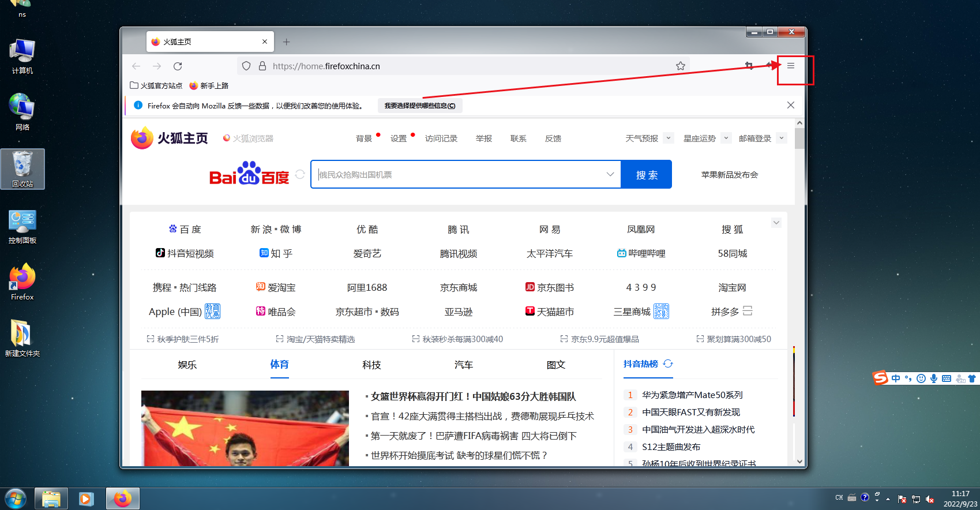Open the Firefox hamburger application menu
This screenshot has width=980, height=510.
click(x=791, y=66)
